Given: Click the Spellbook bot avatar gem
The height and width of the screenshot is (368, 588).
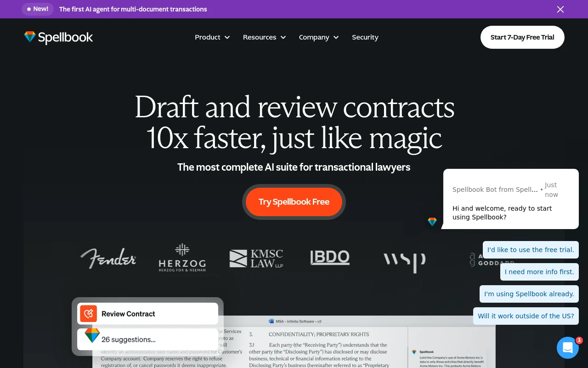Looking at the screenshot, I should point(432,222).
